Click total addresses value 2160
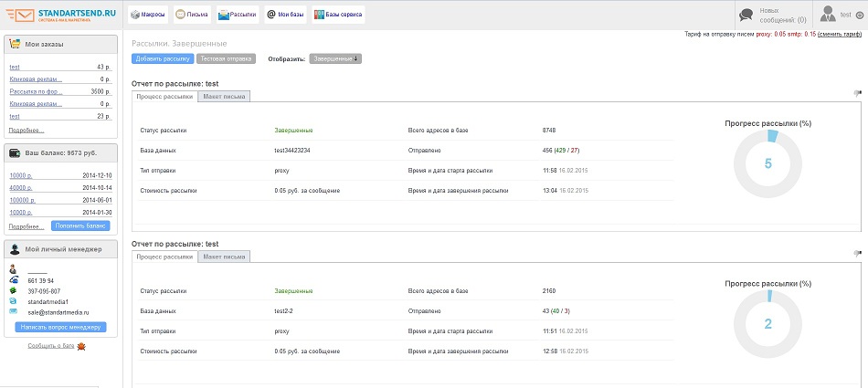This screenshot has width=868, height=388. [x=549, y=290]
